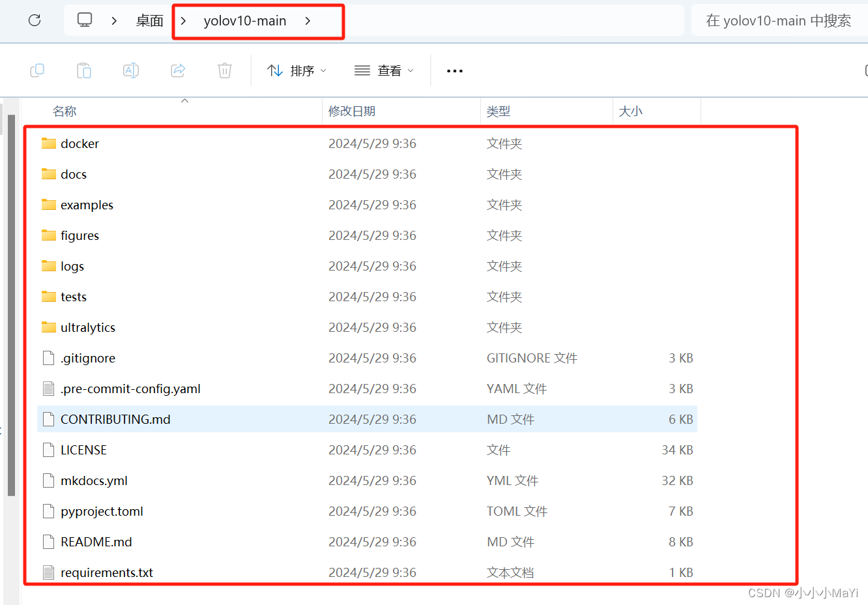The width and height of the screenshot is (868, 605).
Task: Click the TOML 文件 type cell
Action: pyautogui.click(x=517, y=511)
